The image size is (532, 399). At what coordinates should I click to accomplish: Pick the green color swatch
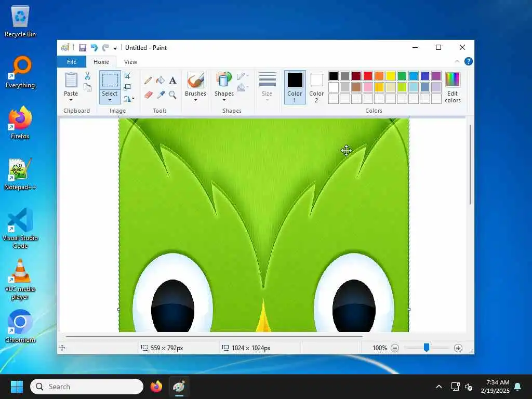coord(402,76)
